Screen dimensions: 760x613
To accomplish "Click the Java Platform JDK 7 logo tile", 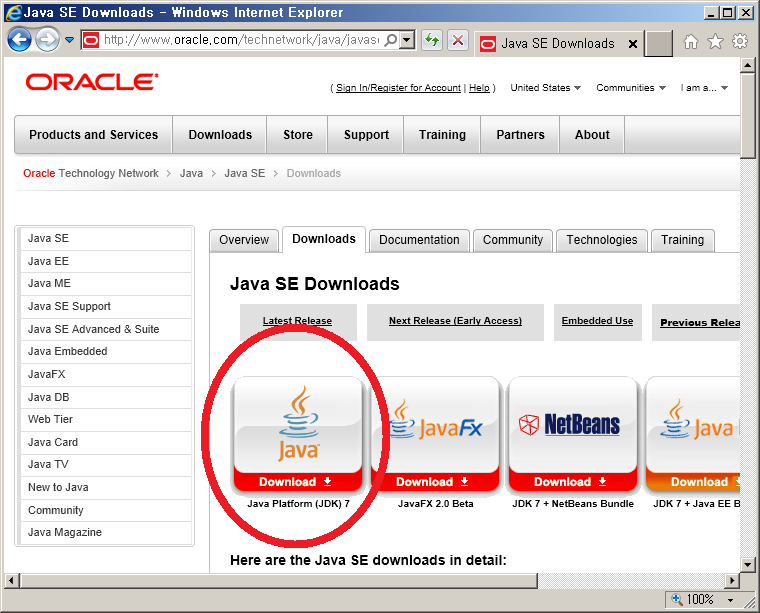I will (298, 423).
